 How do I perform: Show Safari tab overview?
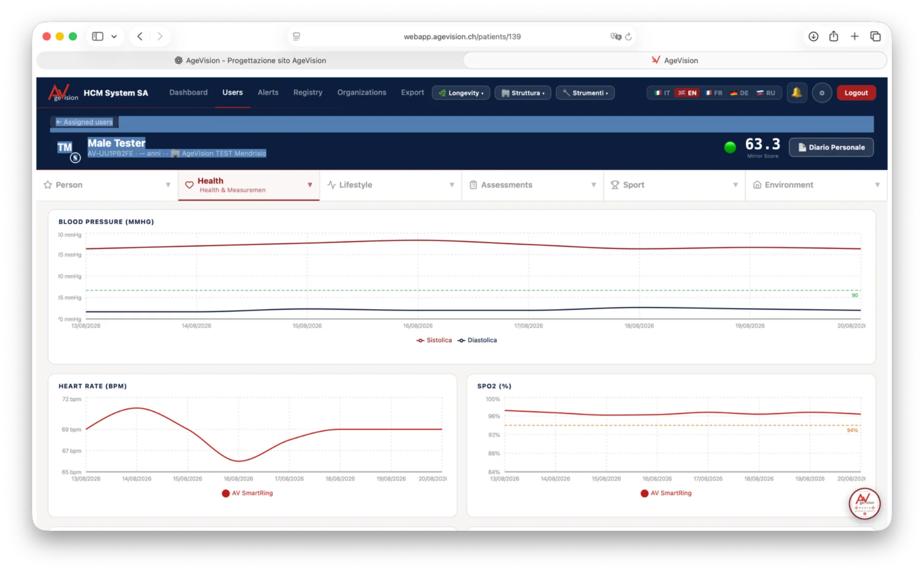point(876,36)
